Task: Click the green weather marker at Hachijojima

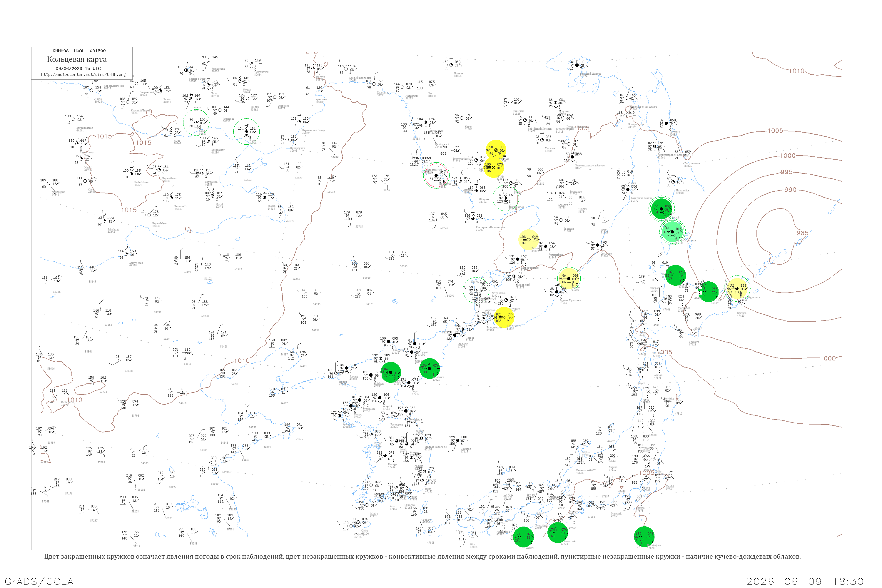Action: click(x=644, y=537)
